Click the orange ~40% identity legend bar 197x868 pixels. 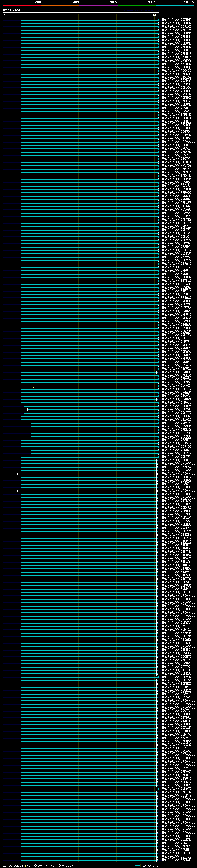[x=60, y=6]
